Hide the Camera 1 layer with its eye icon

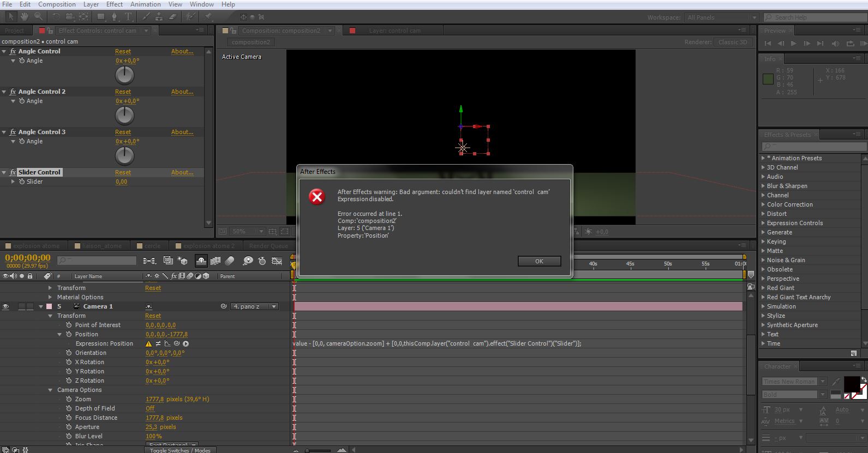point(5,306)
